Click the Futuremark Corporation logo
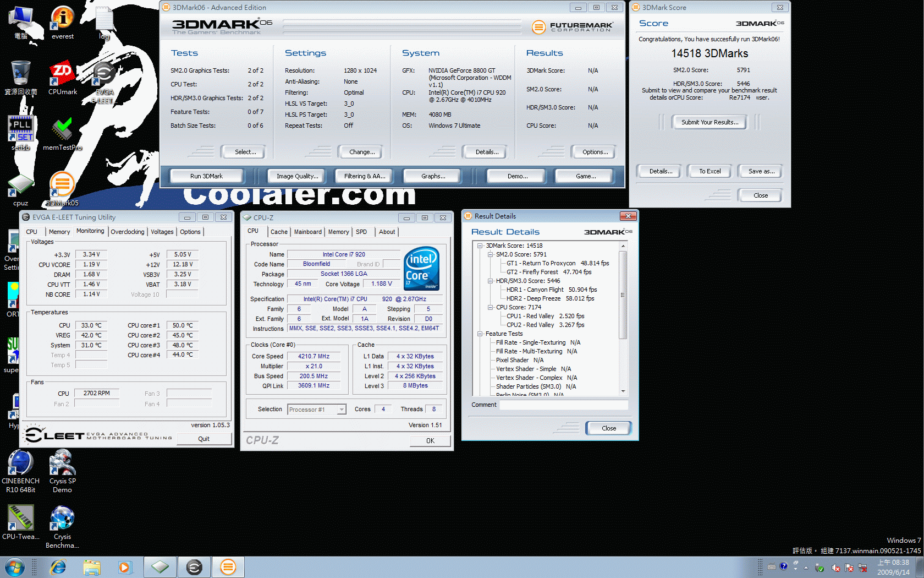 (x=573, y=26)
